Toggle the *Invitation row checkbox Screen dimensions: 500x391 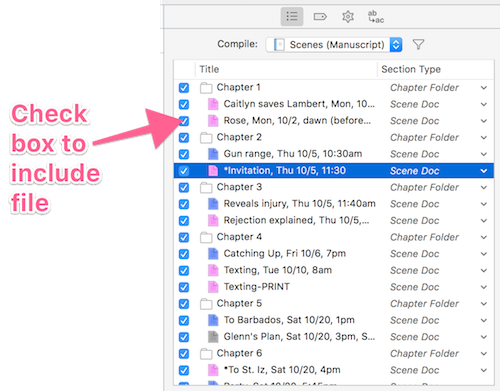(x=184, y=171)
